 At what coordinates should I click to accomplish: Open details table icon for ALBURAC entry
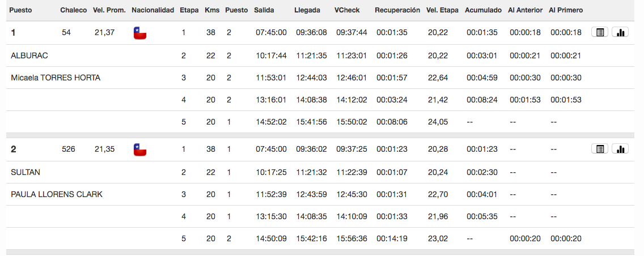coord(600,32)
